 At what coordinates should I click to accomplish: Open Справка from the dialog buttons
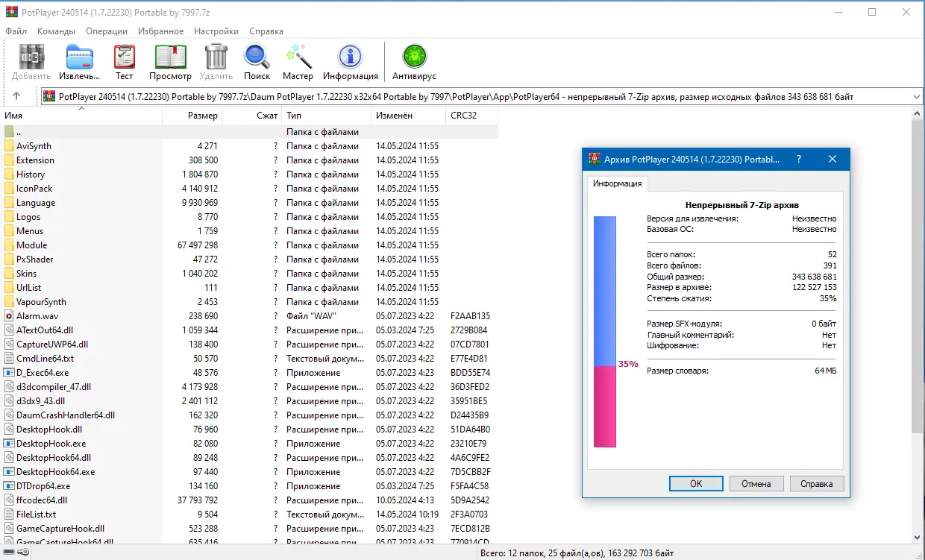816,483
